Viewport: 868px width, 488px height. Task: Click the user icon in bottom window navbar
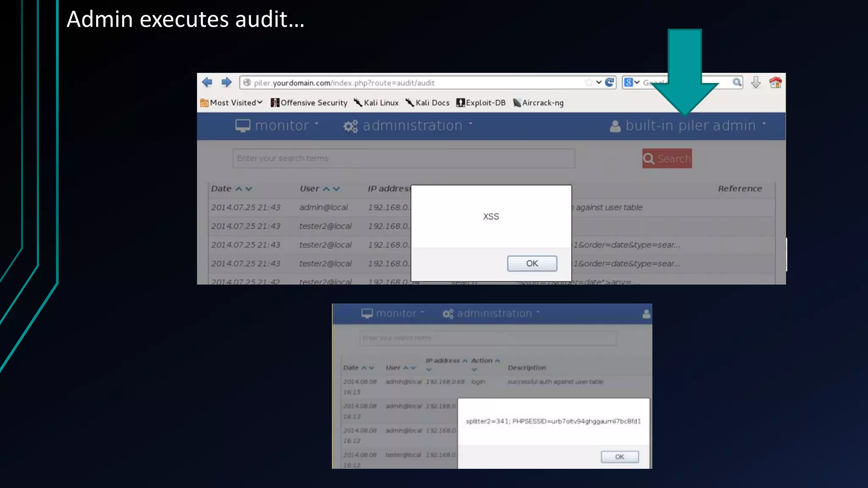tap(646, 314)
